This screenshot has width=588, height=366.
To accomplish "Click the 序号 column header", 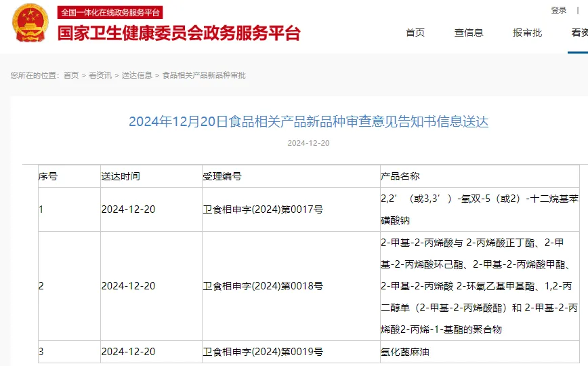I will [x=48, y=176].
